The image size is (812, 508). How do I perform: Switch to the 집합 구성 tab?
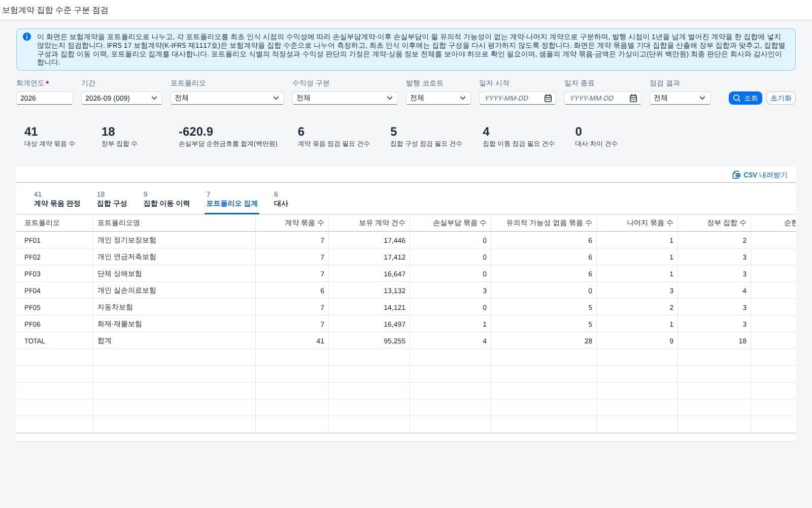coord(112,199)
